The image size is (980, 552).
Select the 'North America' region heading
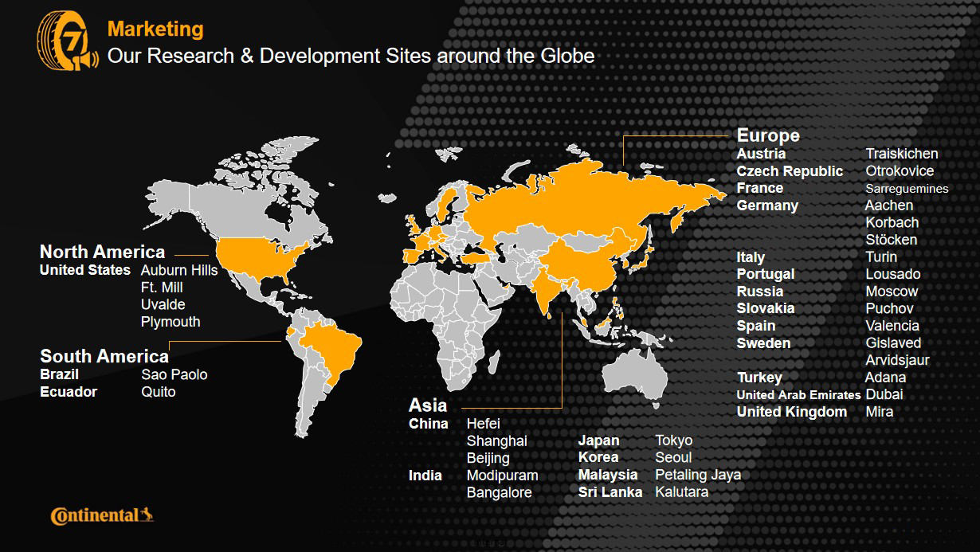(103, 253)
